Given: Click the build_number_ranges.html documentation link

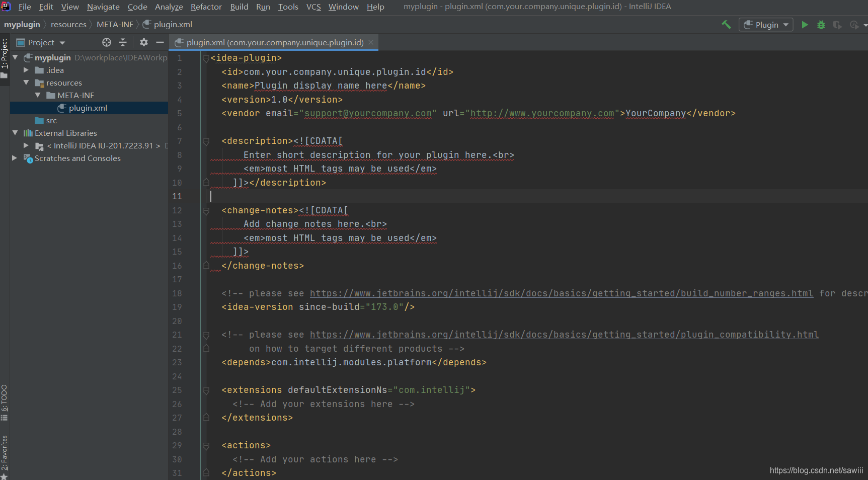Looking at the screenshot, I should [x=562, y=293].
